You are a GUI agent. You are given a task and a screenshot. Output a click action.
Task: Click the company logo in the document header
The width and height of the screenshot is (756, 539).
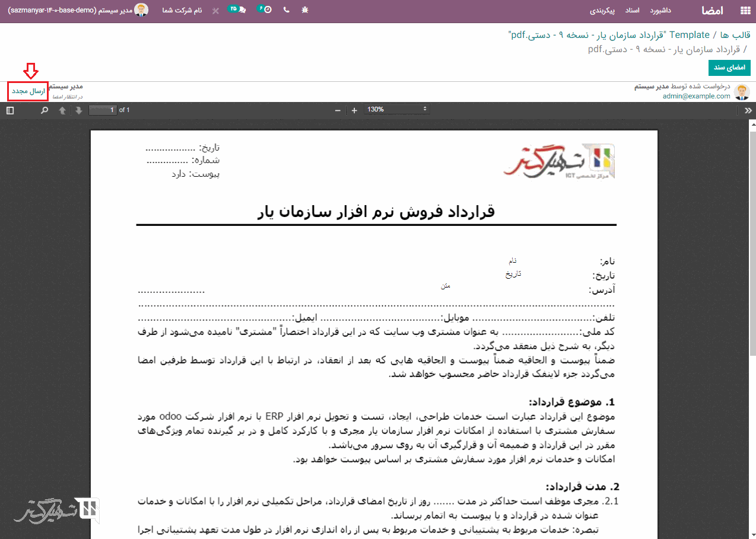(560, 160)
